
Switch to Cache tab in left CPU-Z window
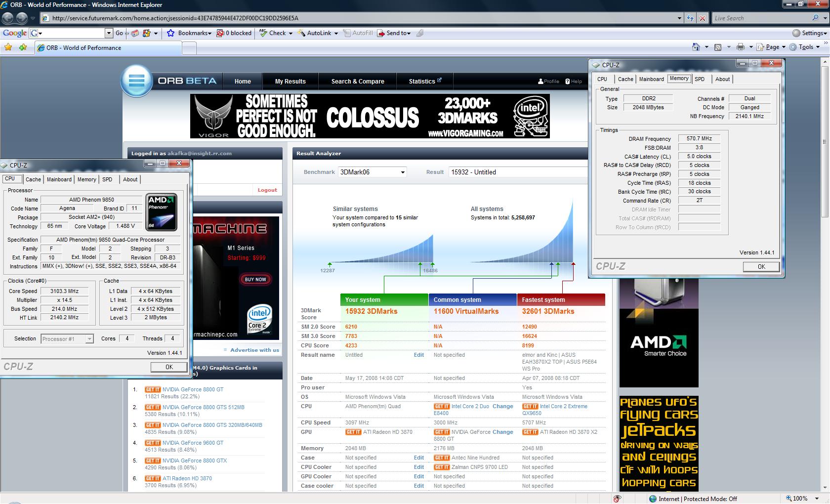[33, 179]
